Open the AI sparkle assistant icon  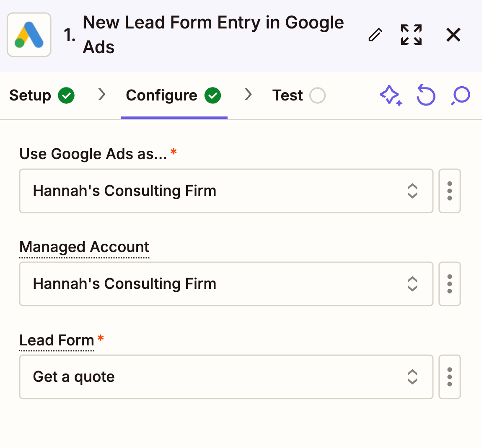click(x=391, y=95)
